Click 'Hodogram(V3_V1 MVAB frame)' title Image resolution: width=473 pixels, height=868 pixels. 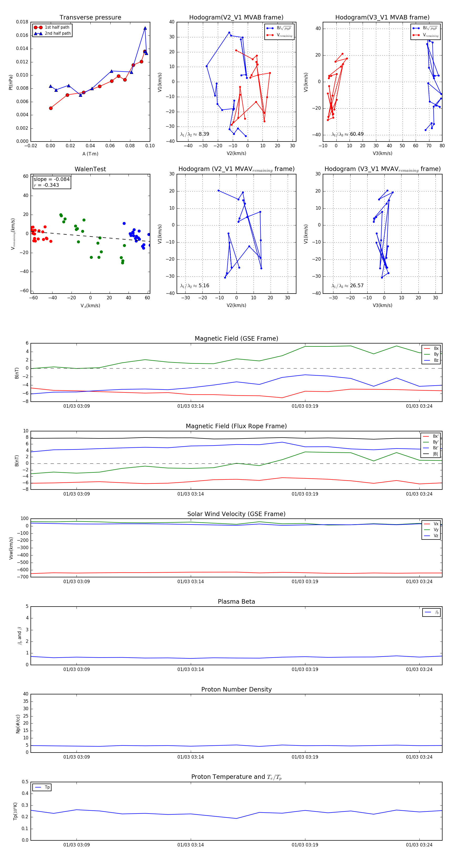tap(382, 18)
